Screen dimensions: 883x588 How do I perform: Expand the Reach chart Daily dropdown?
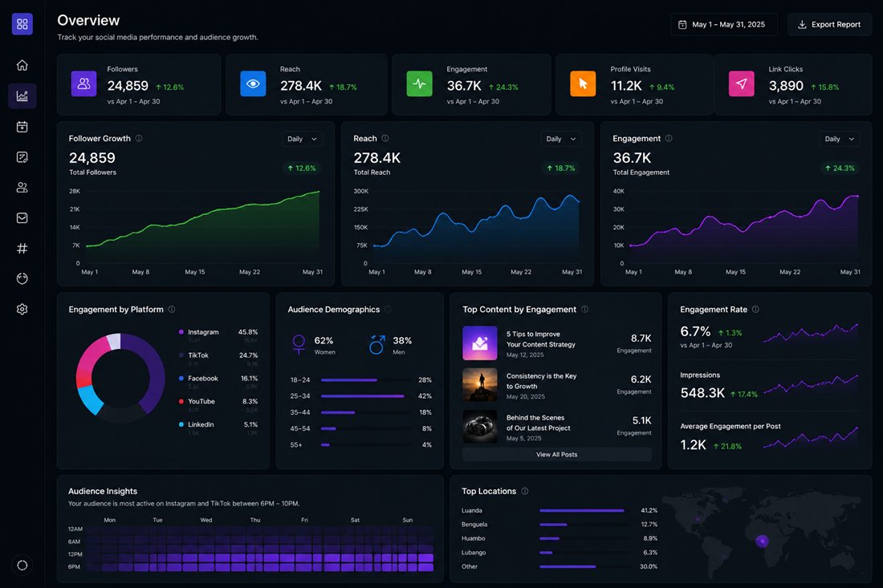561,139
